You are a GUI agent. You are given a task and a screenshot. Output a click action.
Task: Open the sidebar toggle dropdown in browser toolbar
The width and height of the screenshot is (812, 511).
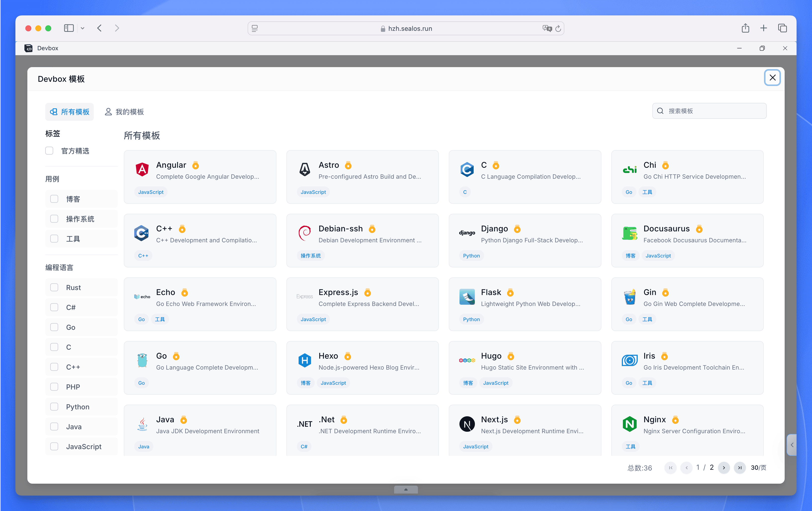83,28
